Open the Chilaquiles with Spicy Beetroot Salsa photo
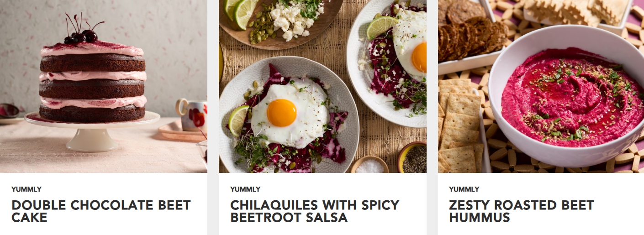 [x=322, y=86]
